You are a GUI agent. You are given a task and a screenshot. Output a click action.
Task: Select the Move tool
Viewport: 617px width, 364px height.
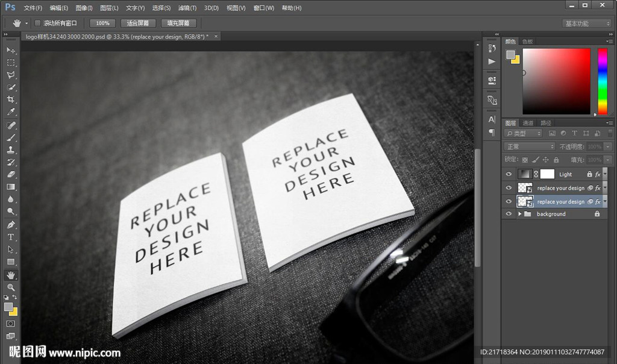pyautogui.click(x=11, y=50)
